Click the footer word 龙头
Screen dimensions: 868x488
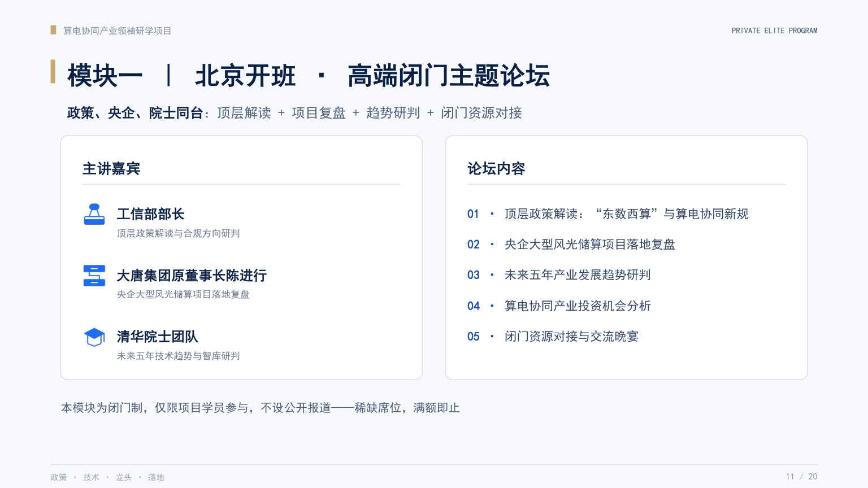tap(124, 477)
